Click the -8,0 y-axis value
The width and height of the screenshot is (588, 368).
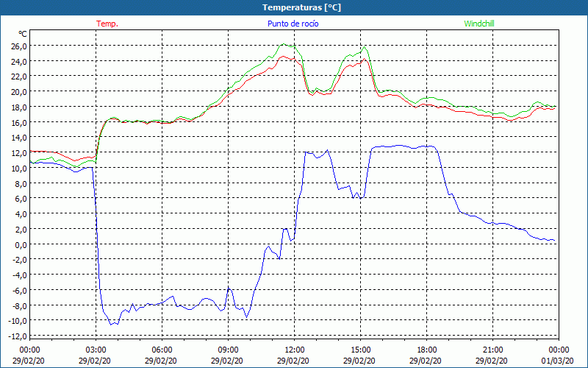21,305
